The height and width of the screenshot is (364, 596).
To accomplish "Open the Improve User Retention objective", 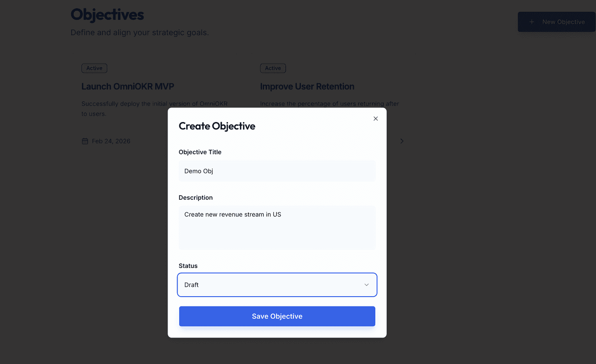I will click(307, 86).
